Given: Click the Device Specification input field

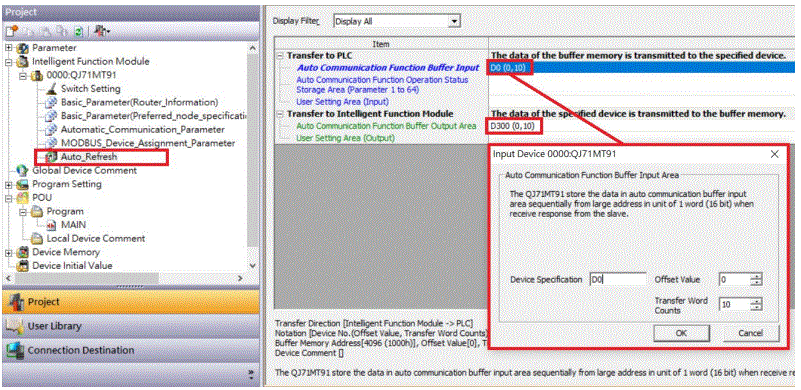Looking at the screenshot, I should pyautogui.click(x=618, y=279).
